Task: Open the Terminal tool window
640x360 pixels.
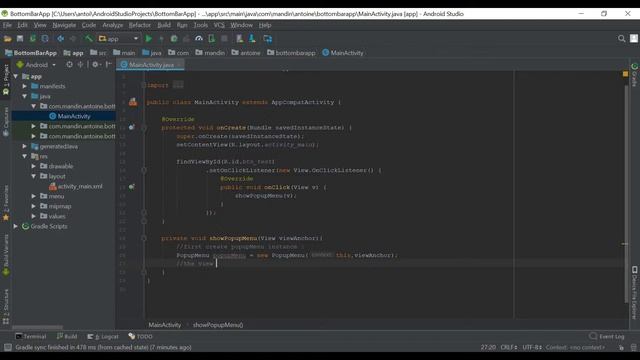Action: [x=31, y=336]
